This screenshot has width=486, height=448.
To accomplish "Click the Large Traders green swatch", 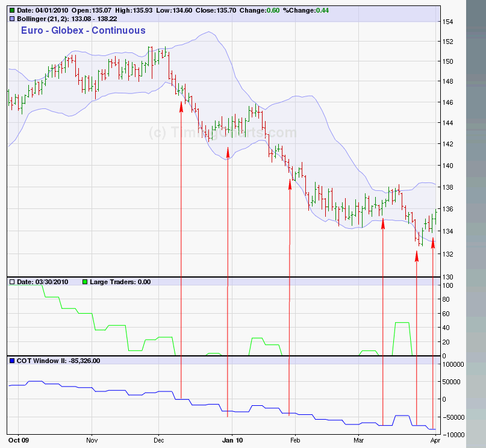I will pyautogui.click(x=85, y=282).
